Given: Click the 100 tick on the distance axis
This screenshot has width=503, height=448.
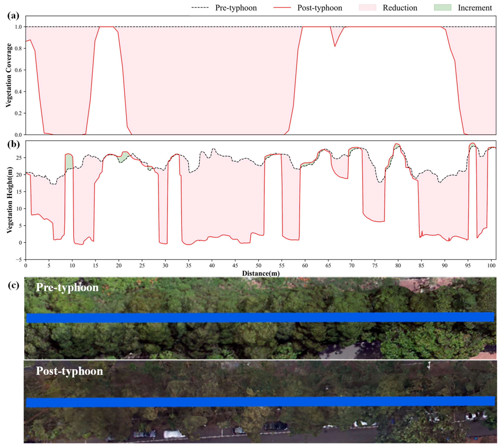Looking at the screenshot, I should click(x=491, y=266).
